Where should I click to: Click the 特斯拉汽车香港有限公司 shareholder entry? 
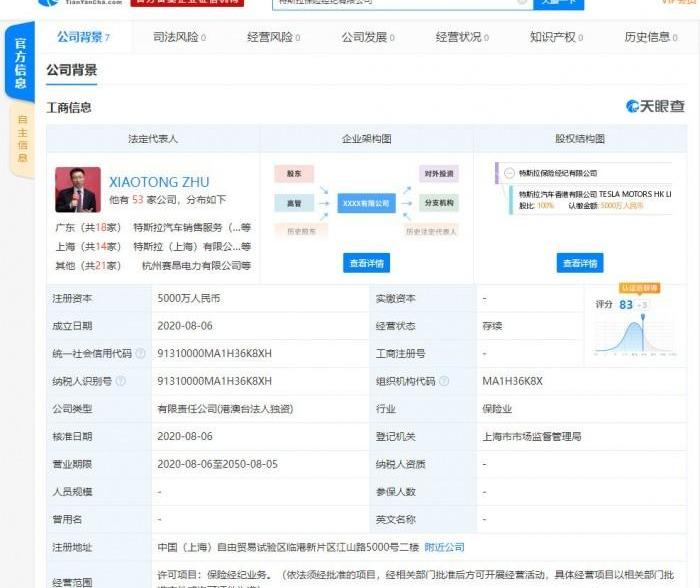595,194
